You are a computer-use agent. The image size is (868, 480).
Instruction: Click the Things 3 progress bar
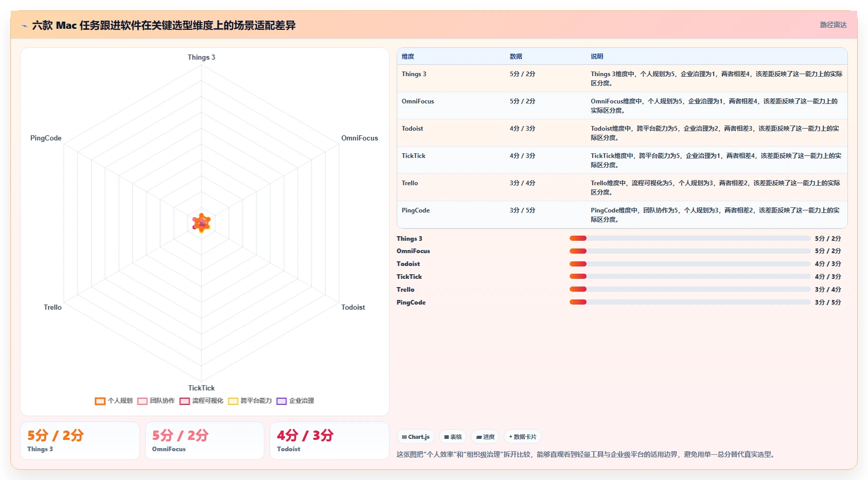[690, 238]
